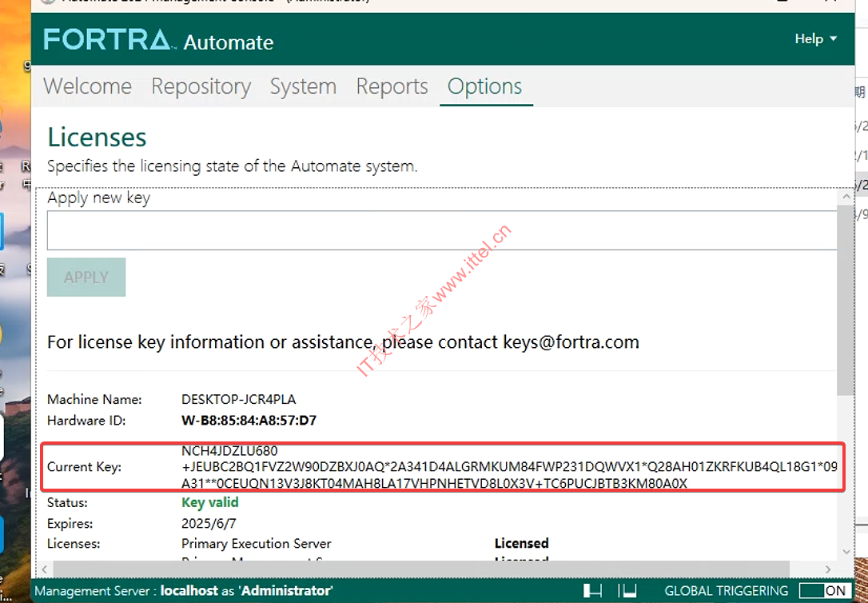Select the Options tab

485,86
